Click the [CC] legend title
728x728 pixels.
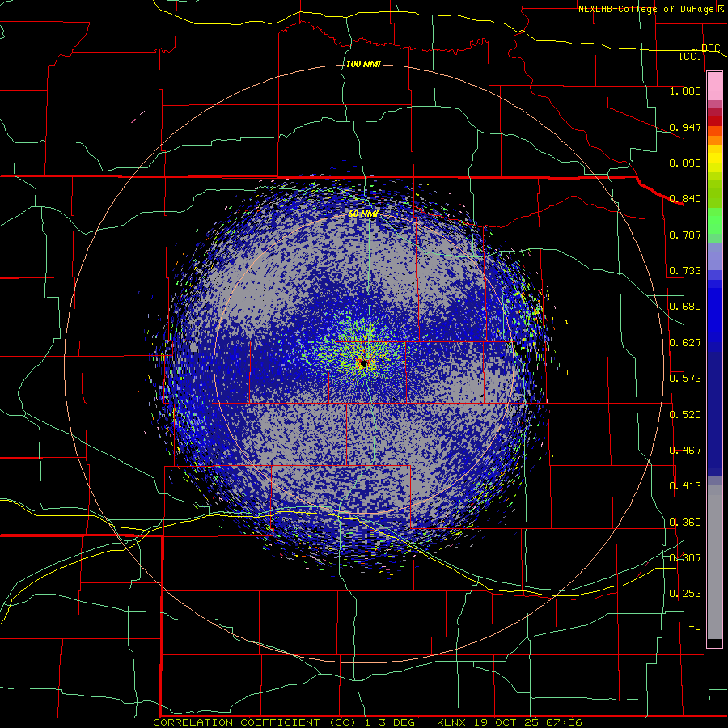[x=691, y=56]
